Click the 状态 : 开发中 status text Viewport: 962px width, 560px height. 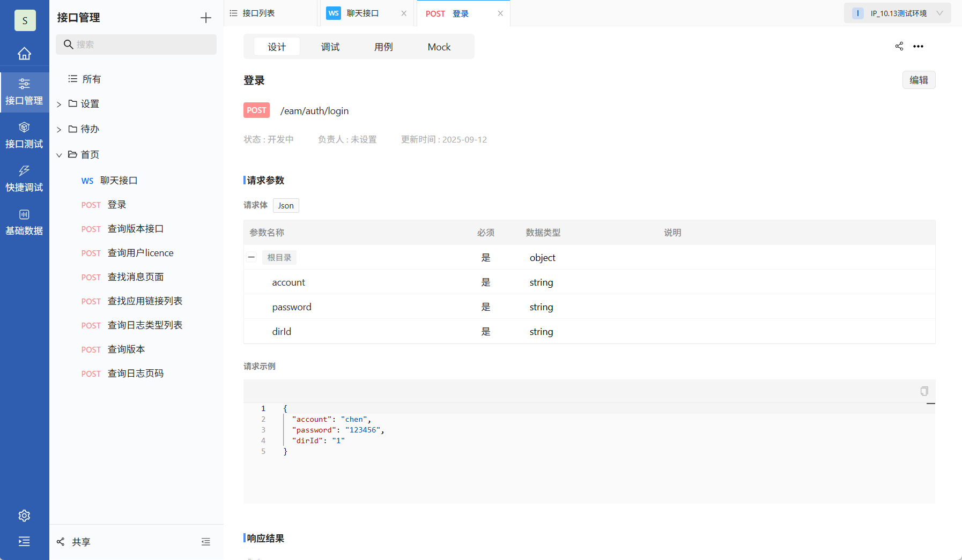click(x=269, y=139)
